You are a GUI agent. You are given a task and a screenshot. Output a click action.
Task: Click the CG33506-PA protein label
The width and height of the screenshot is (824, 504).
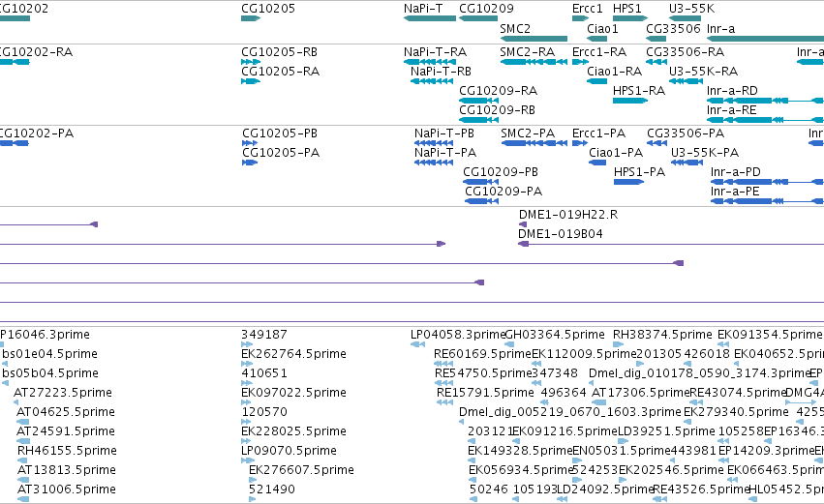point(686,133)
